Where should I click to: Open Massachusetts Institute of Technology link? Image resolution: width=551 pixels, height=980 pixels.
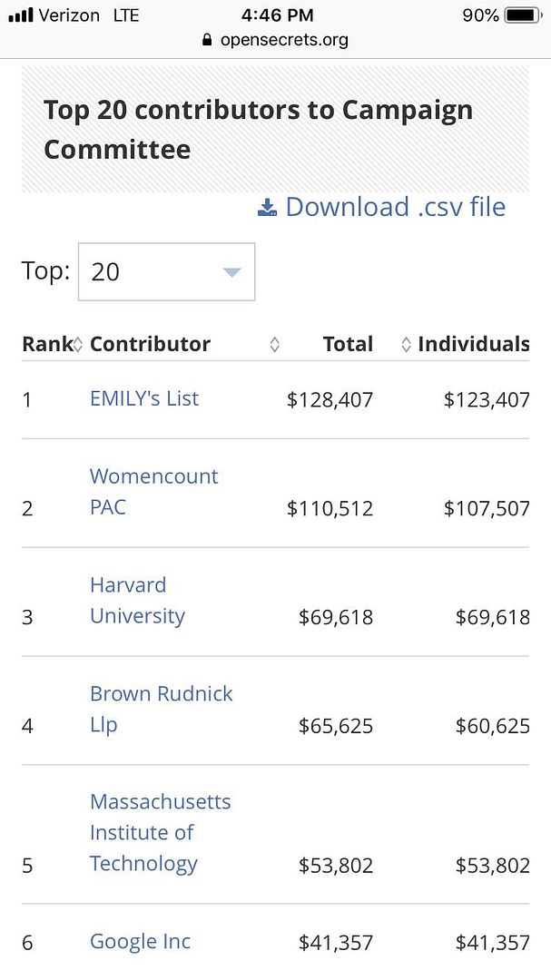coord(160,833)
